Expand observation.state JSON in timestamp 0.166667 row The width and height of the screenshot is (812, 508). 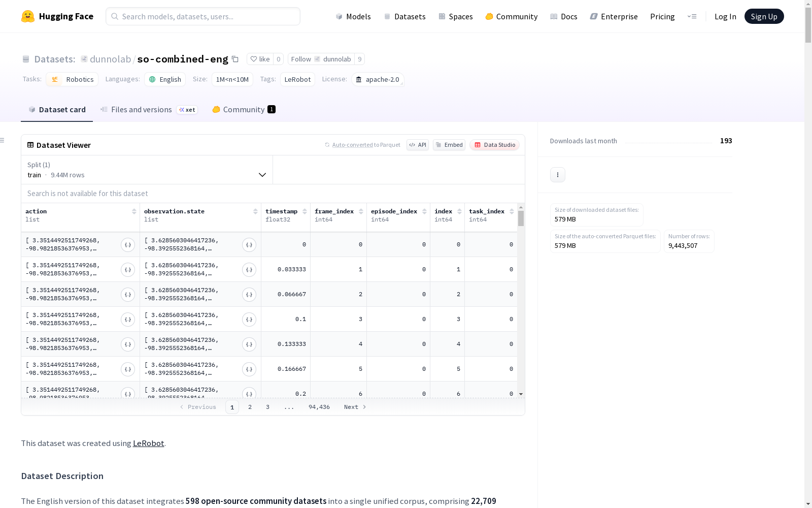point(249,369)
